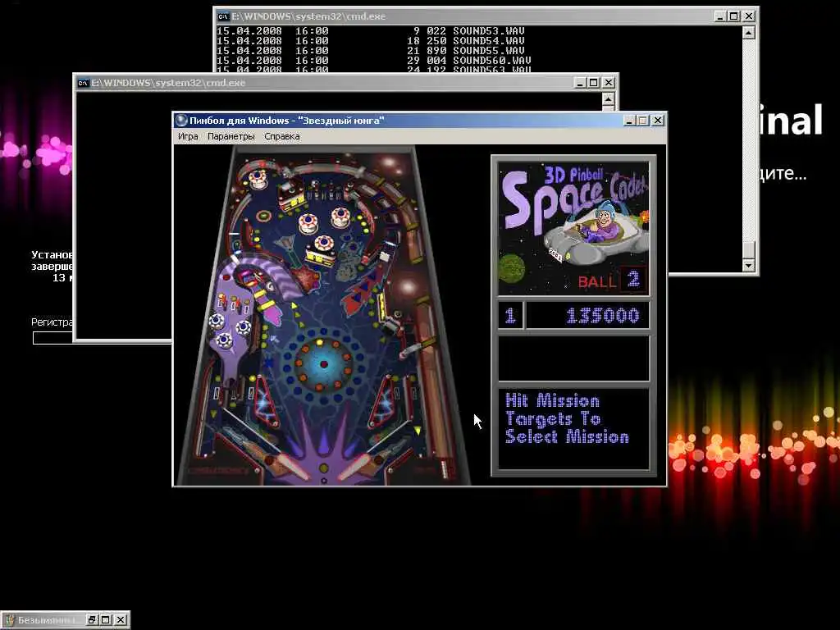Click the player number 1 box
840x630 pixels.
pyautogui.click(x=510, y=316)
